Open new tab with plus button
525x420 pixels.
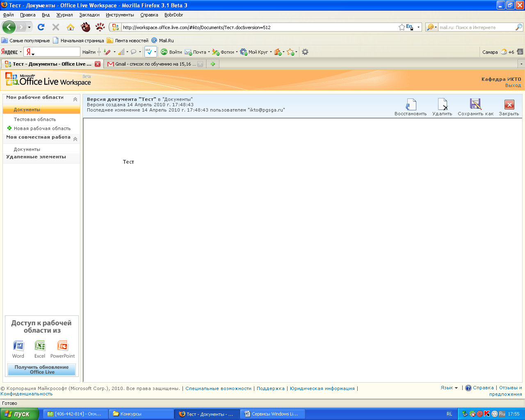tap(213, 64)
